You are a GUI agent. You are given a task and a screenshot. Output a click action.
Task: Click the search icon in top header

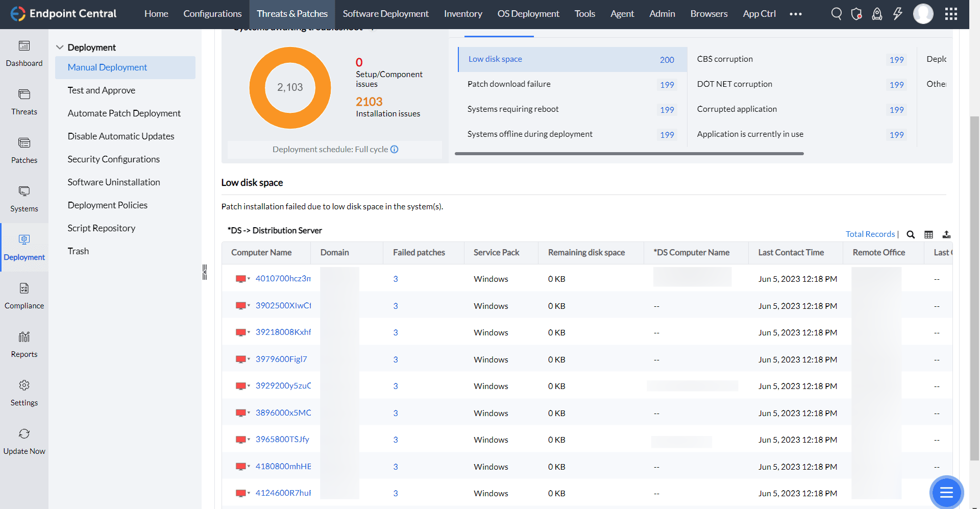[x=836, y=14]
